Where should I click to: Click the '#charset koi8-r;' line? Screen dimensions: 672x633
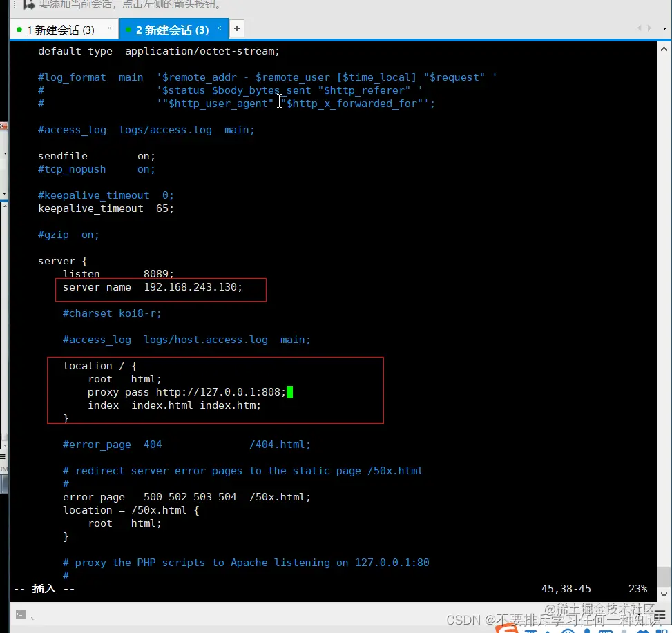click(113, 313)
